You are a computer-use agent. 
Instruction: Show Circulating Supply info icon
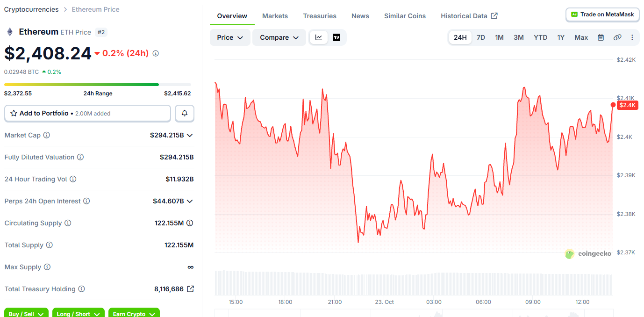coord(68,223)
